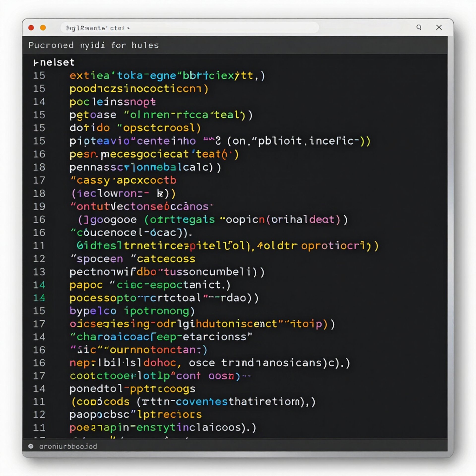Select the 'Pucroned nyidi for hules' header tab
This screenshot has width=476, height=476.
93,45
